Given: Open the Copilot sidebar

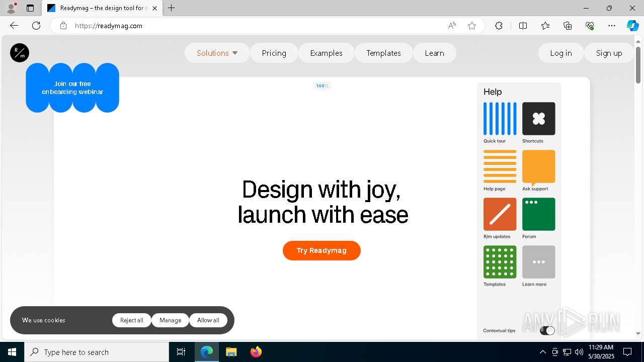Looking at the screenshot, I should click(632, 26).
